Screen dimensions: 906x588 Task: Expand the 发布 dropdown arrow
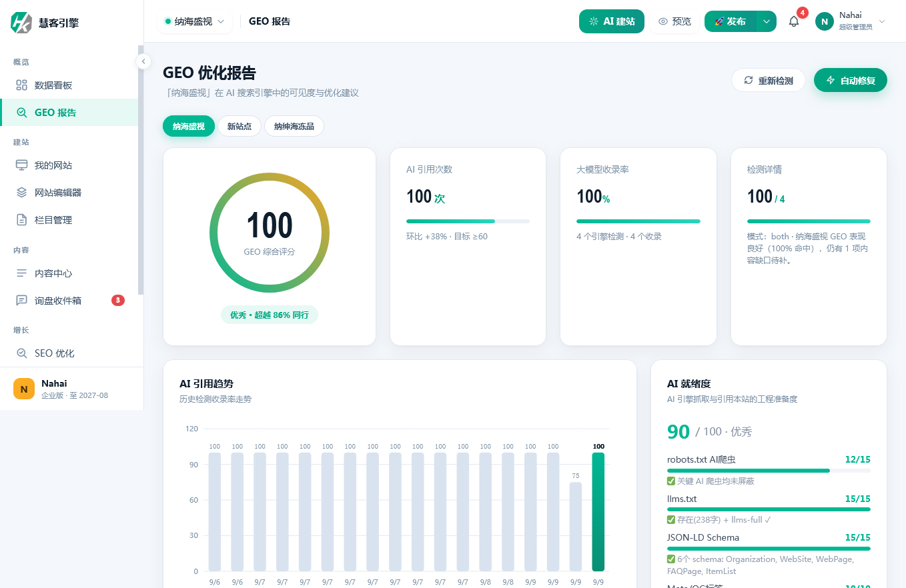[767, 21]
